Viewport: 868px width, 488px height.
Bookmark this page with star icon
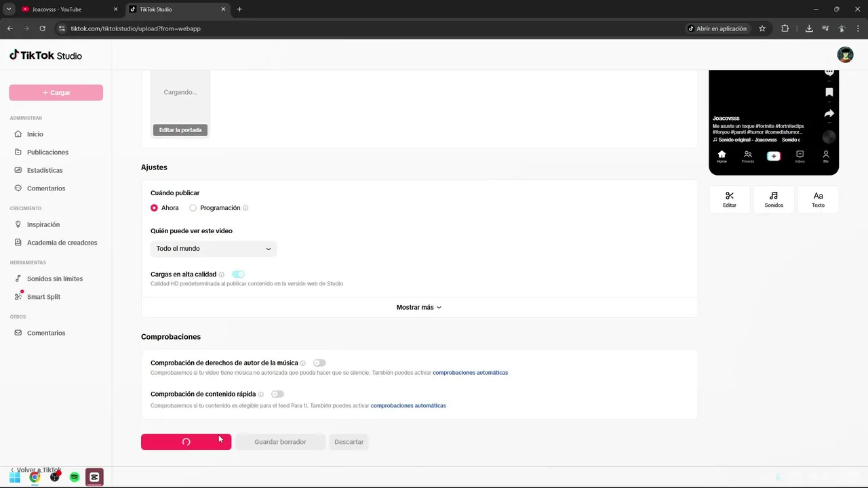click(762, 28)
